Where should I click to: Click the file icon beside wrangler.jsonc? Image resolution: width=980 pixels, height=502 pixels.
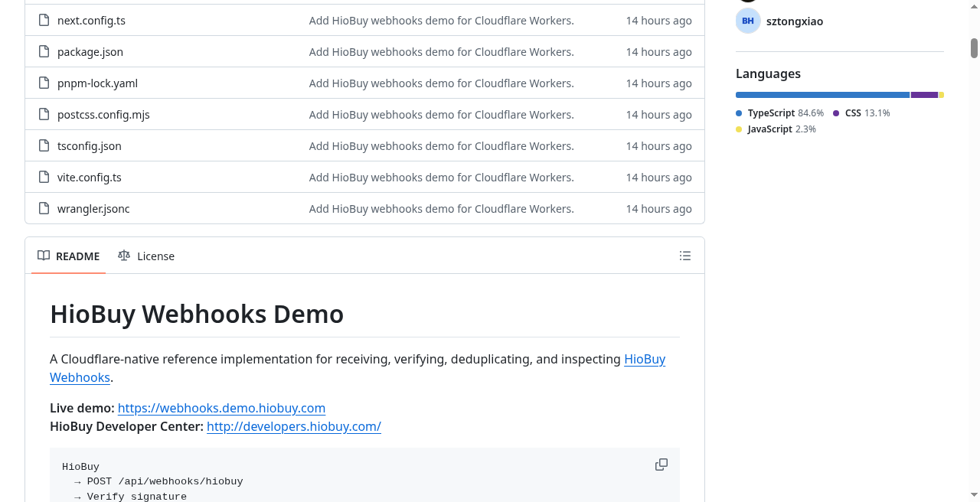tap(44, 209)
